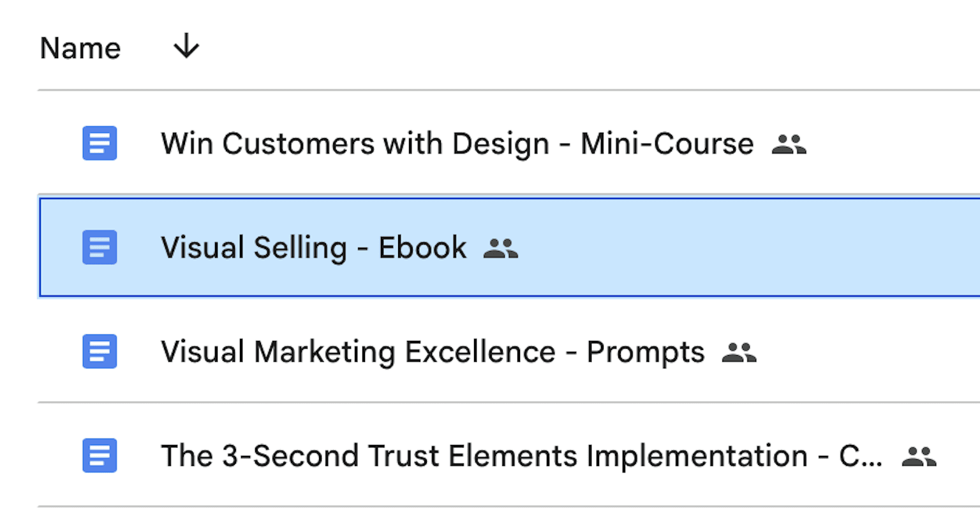980x514 pixels.
Task: Click blank space right of Visual Marketing shared icon
Action: tap(868, 352)
